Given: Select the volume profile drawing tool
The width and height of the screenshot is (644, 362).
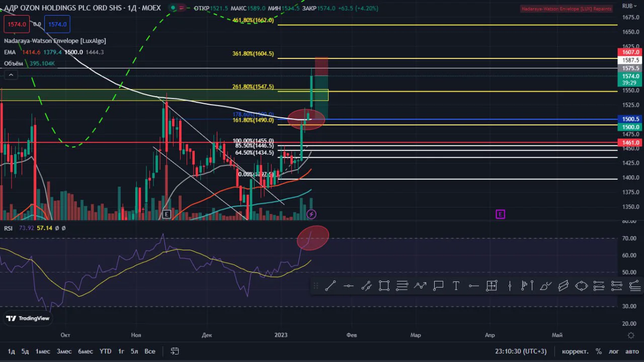Looking at the screenshot, I should click(x=527, y=286).
